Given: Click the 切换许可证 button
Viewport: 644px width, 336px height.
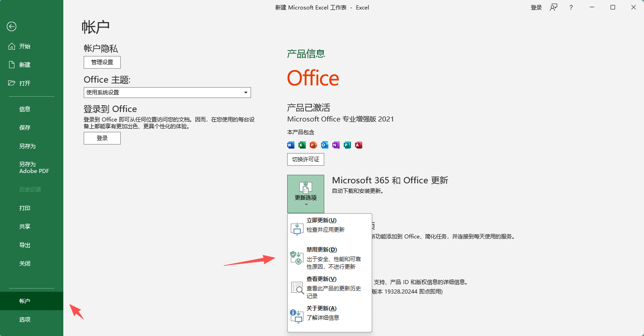Looking at the screenshot, I should pyautogui.click(x=305, y=159).
